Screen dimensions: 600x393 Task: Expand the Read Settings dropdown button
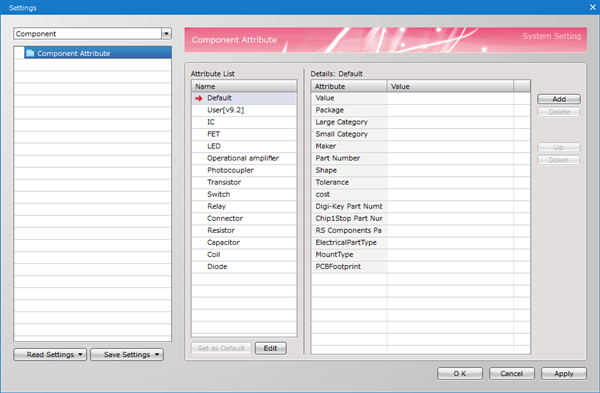point(50,355)
